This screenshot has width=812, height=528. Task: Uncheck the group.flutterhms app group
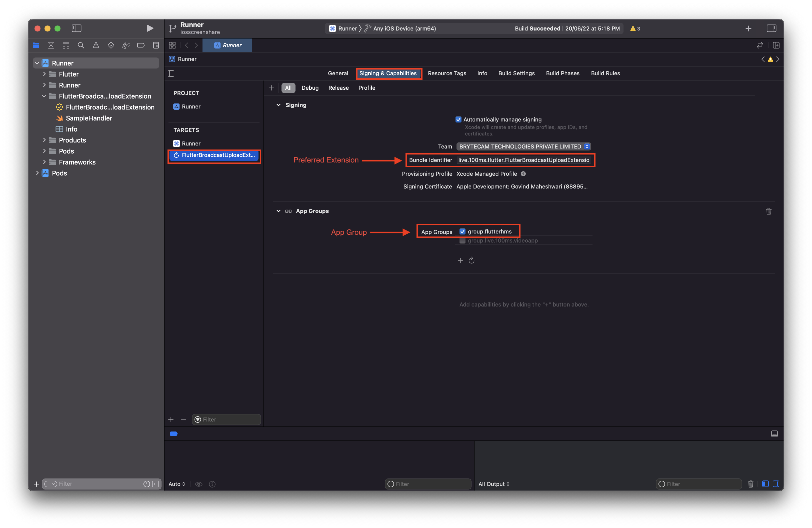tap(463, 231)
